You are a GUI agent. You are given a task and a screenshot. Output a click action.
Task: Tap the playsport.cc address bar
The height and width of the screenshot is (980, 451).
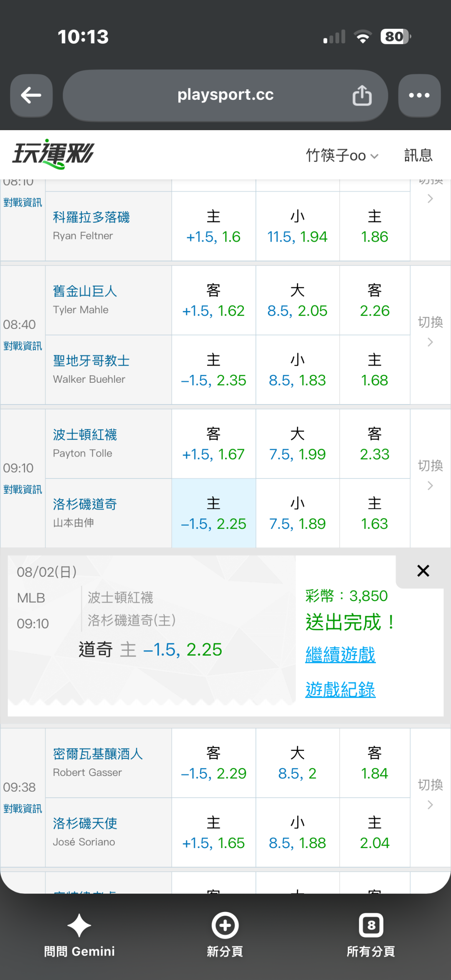tap(225, 96)
